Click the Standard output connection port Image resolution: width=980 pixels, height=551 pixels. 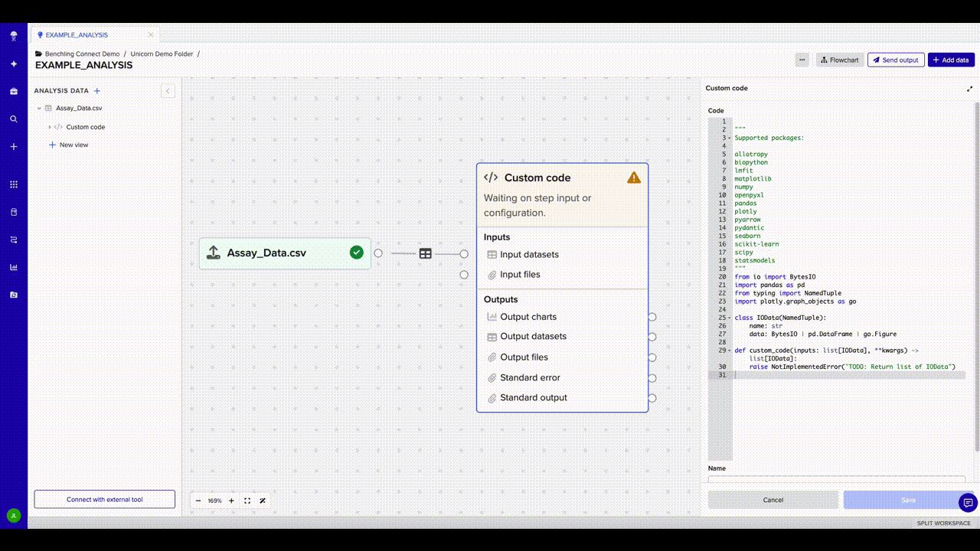pyautogui.click(x=652, y=398)
